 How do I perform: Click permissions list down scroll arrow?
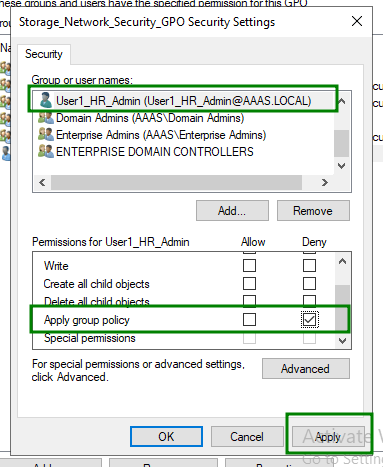click(x=342, y=341)
